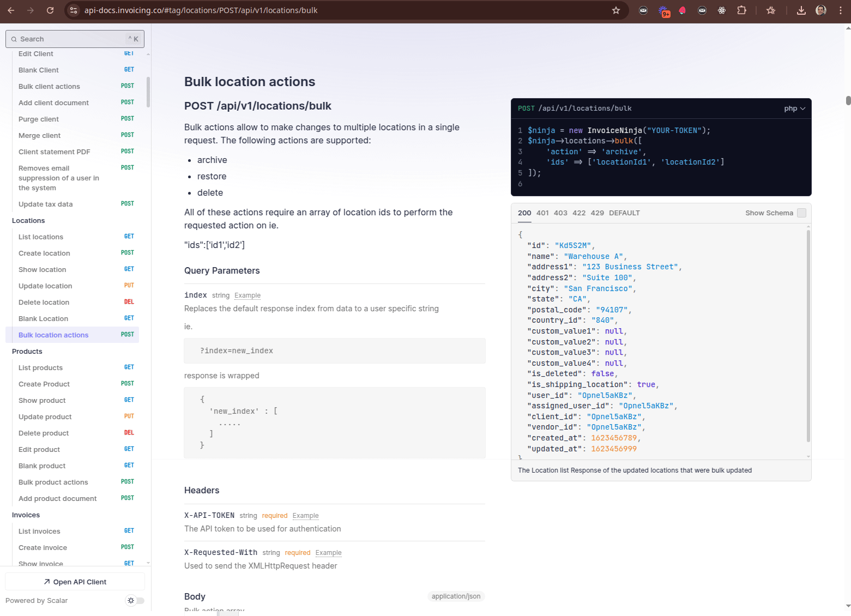
Task: View site information in address bar
Action: pos(74,10)
